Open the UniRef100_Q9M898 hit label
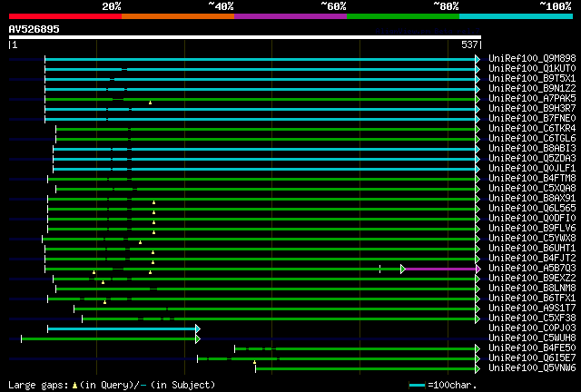This screenshot has width=581, height=392. pyautogui.click(x=532, y=59)
